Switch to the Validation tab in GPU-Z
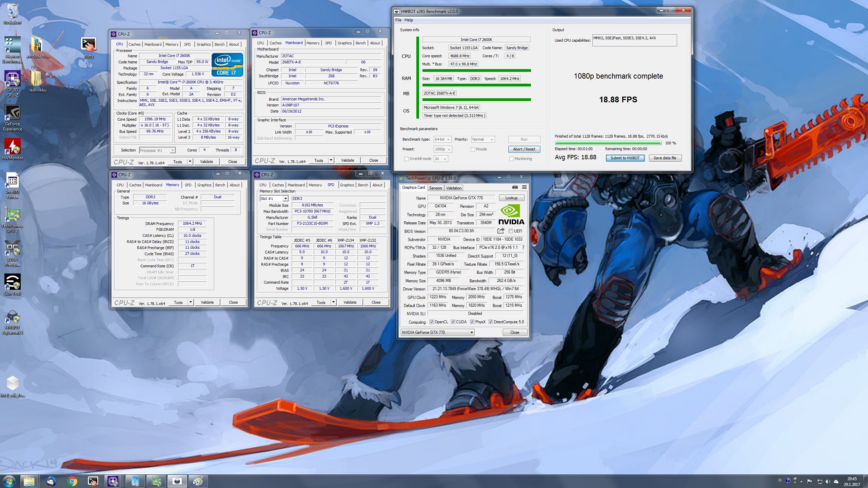868x488 pixels. [454, 188]
